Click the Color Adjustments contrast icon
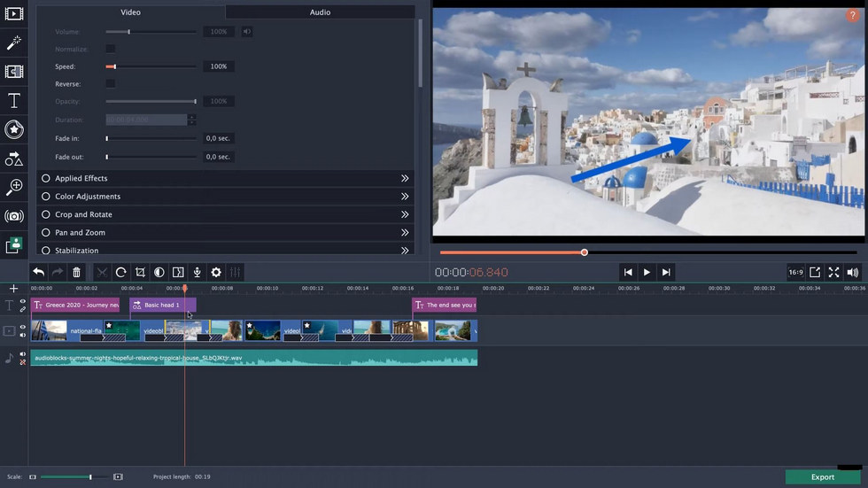 (159, 273)
